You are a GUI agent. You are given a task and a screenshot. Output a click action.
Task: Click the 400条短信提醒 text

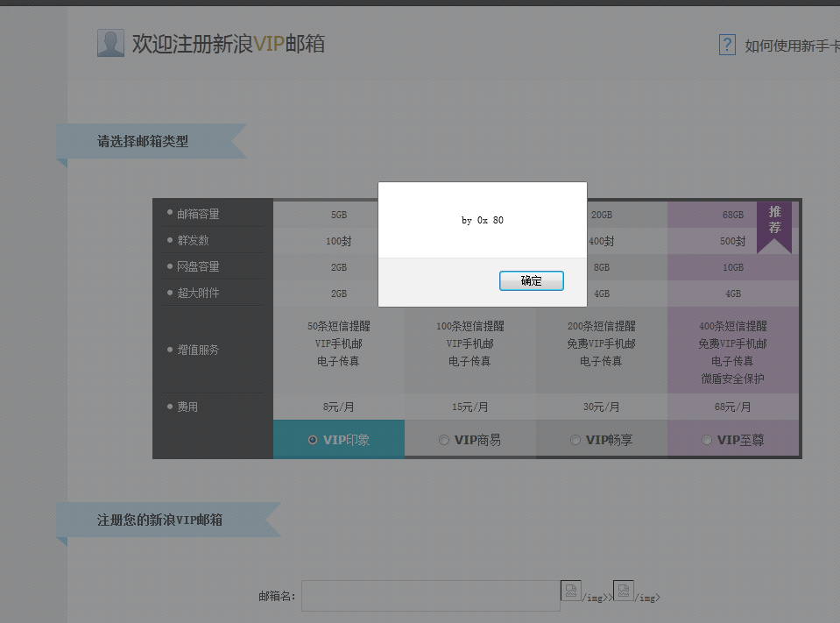[733, 326]
